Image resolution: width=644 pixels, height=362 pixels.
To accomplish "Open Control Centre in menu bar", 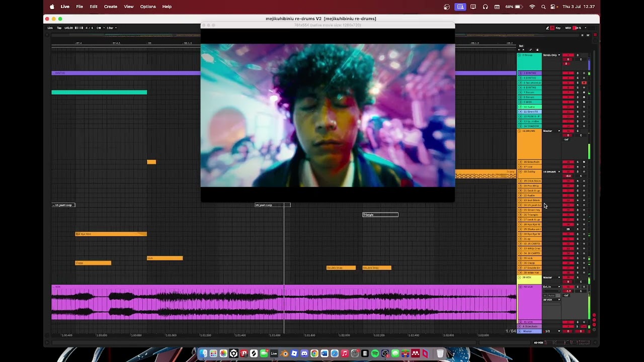I will tap(553, 7).
